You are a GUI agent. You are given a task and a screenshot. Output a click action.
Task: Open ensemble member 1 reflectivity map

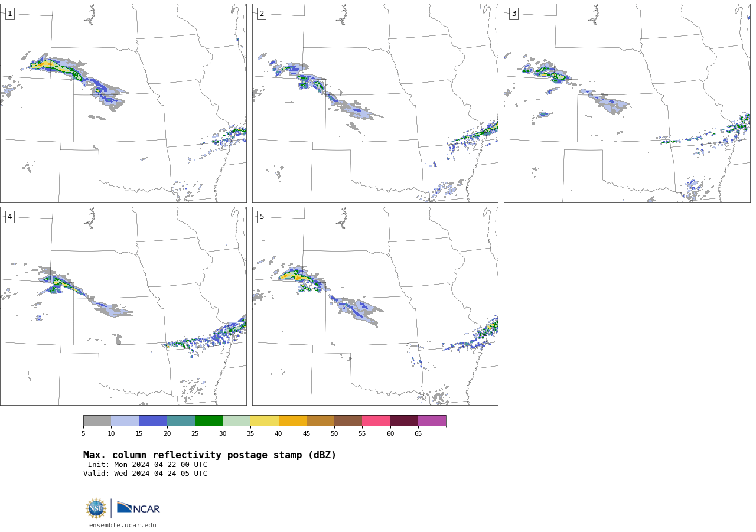(x=123, y=103)
